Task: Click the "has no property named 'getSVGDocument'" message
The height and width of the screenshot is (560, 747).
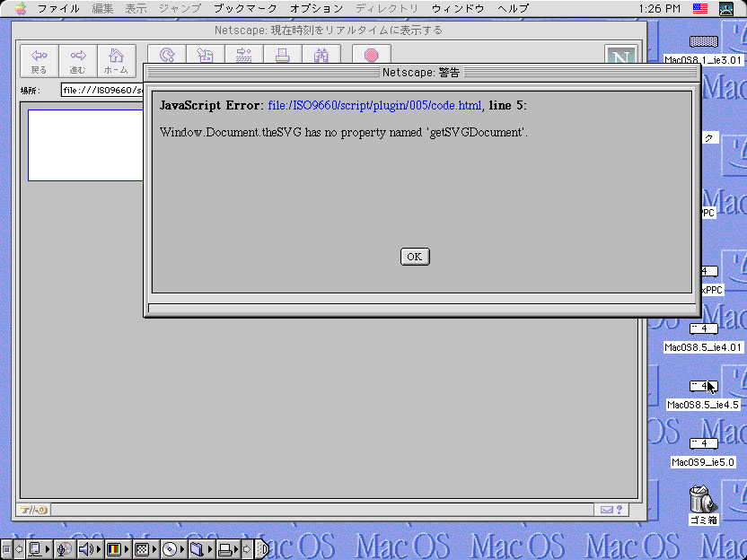Action: coord(416,133)
